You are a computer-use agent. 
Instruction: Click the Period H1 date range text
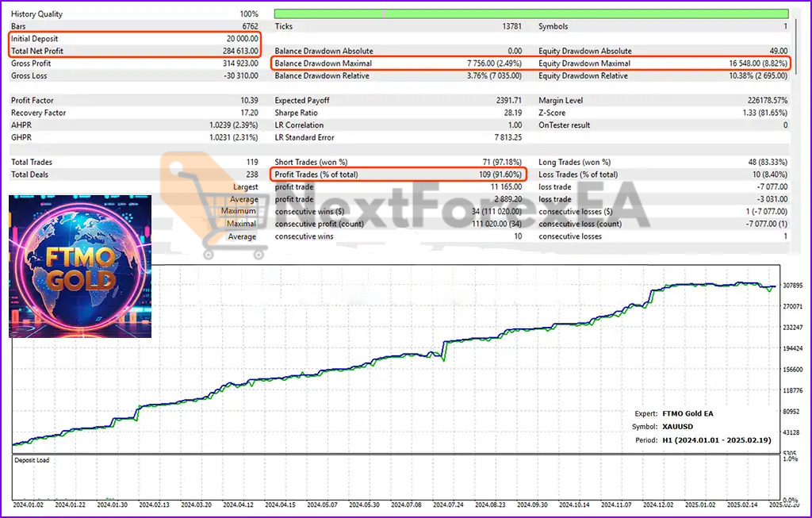point(718,440)
